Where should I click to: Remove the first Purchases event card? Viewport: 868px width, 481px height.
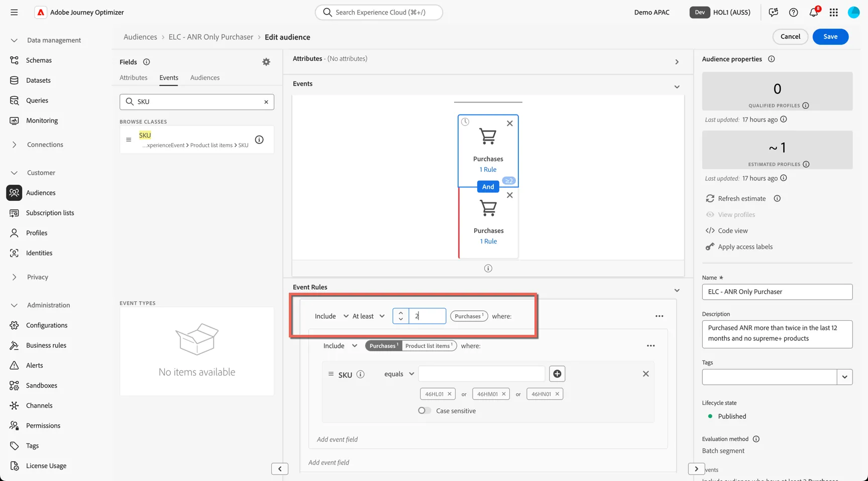[x=510, y=124]
